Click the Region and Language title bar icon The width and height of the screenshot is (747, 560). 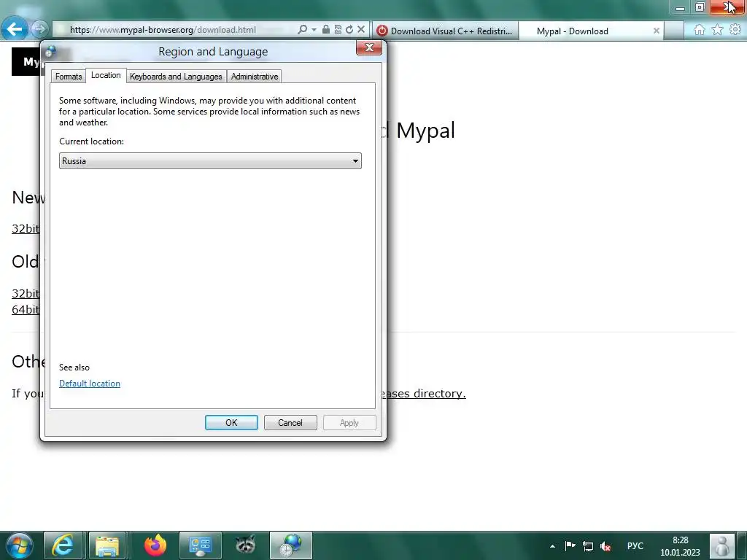51,51
